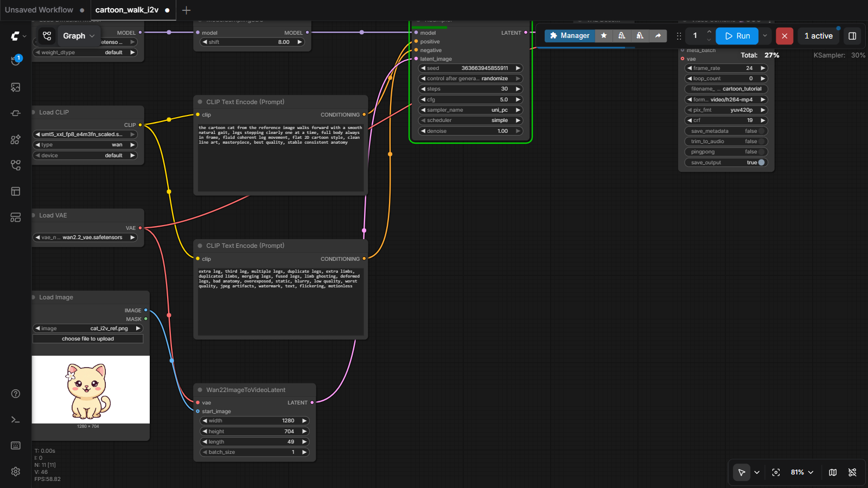Collapse the Load VAE node dot
The height and width of the screenshot is (488, 868).
[33, 215]
